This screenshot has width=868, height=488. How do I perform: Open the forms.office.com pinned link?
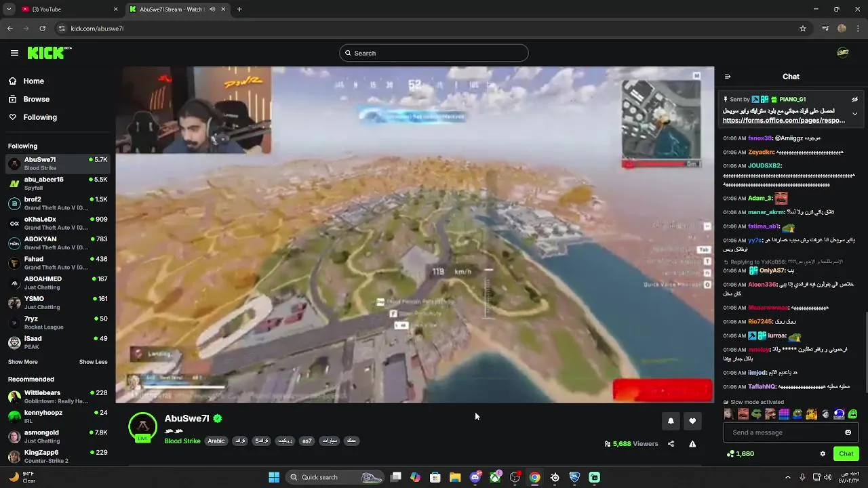[784, 121]
